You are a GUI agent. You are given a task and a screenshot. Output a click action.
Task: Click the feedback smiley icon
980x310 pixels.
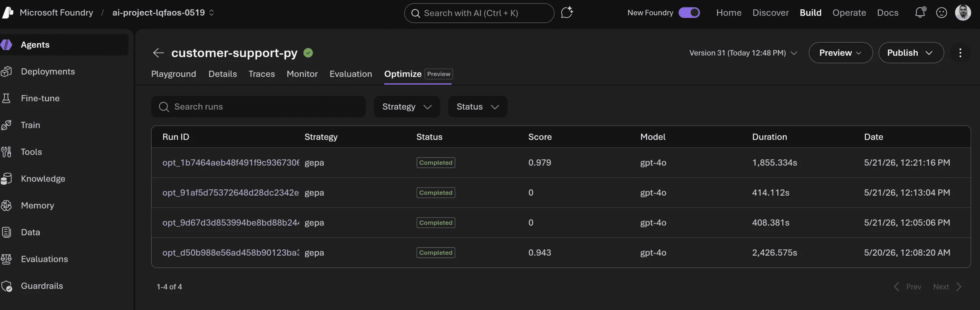(942, 13)
